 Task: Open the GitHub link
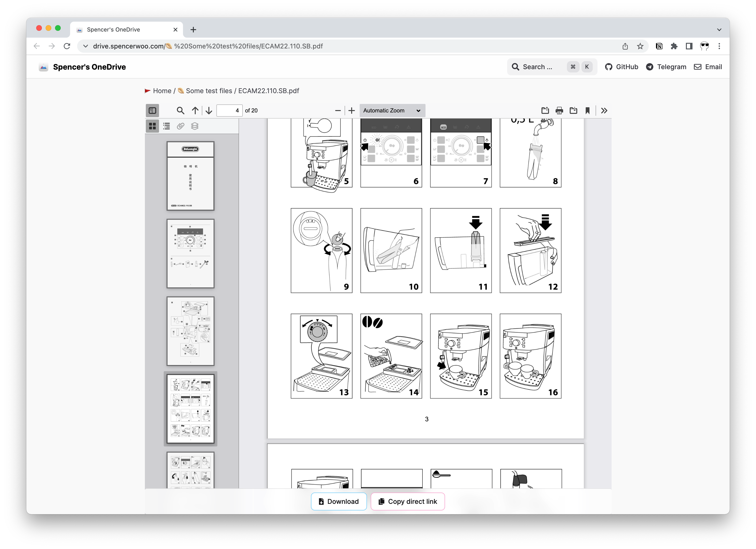(x=621, y=67)
